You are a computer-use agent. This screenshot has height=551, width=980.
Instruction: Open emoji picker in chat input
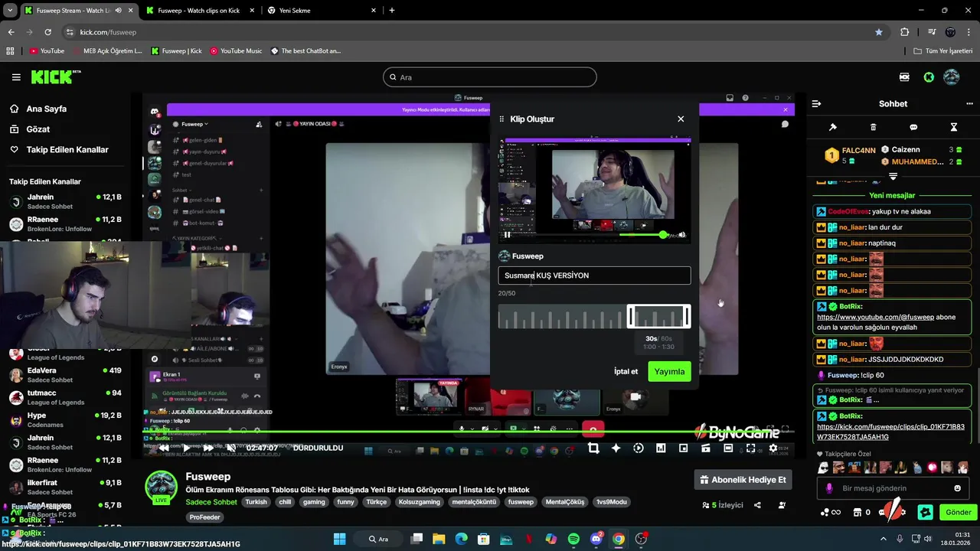pos(957,488)
